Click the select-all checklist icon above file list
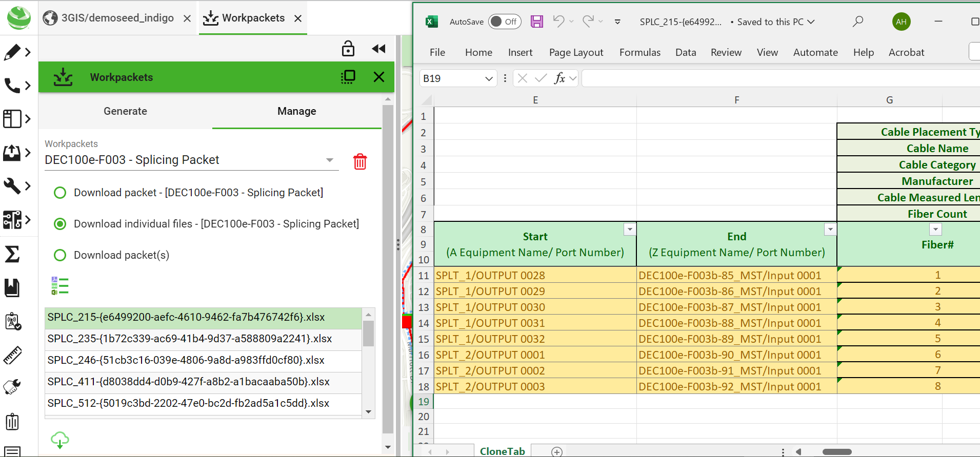 click(60, 286)
